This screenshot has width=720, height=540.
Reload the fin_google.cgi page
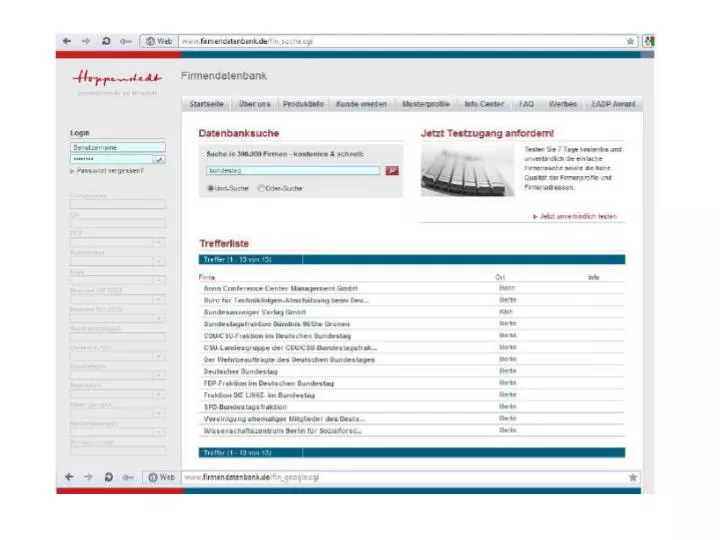coord(108,477)
